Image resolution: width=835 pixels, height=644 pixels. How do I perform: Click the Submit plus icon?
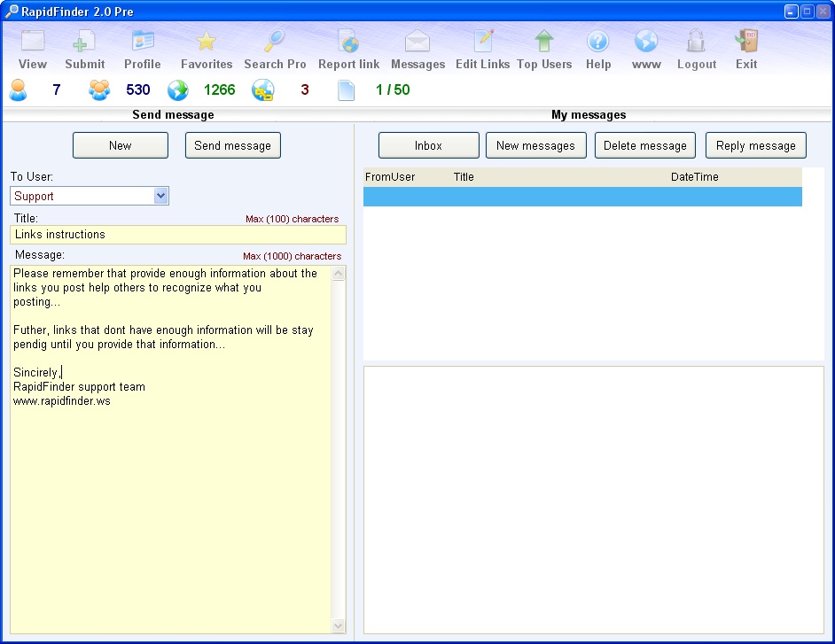[83, 41]
